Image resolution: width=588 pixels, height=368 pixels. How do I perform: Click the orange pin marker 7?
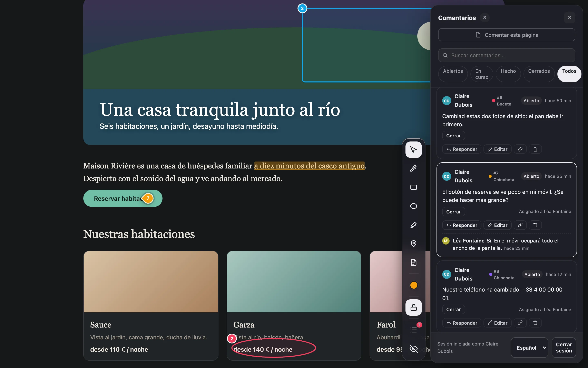(148, 198)
